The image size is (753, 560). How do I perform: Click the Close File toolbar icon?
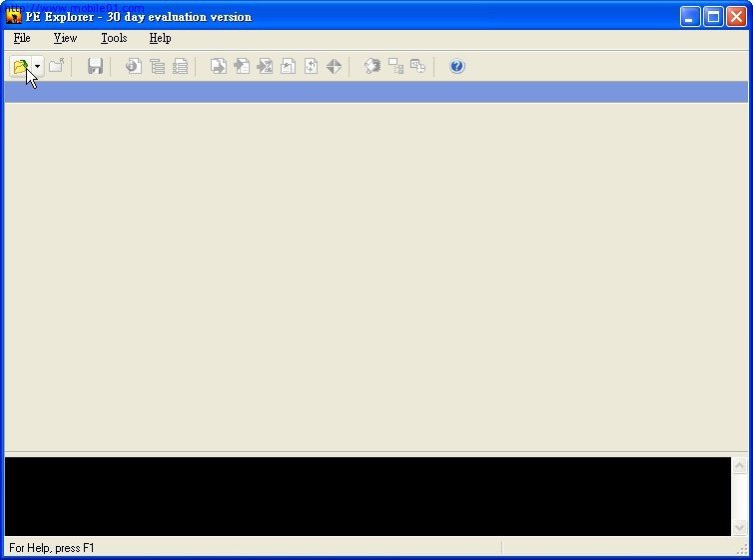tap(57, 66)
